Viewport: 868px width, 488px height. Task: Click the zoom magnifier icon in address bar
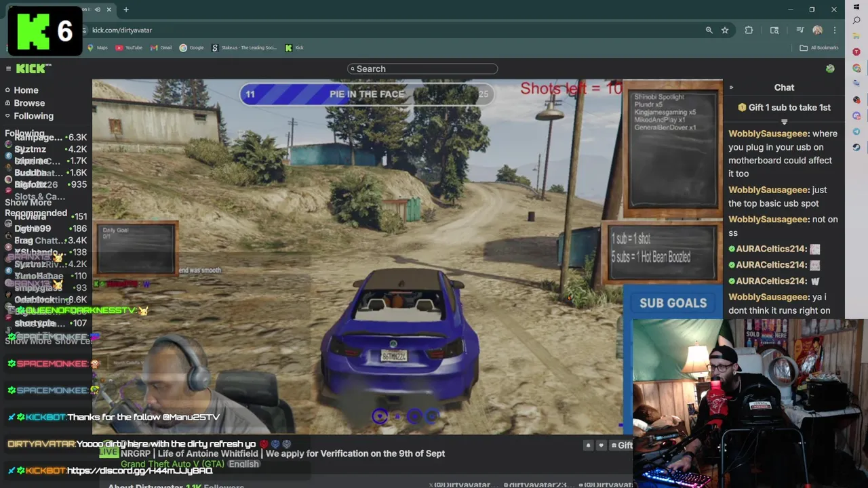(709, 30)
